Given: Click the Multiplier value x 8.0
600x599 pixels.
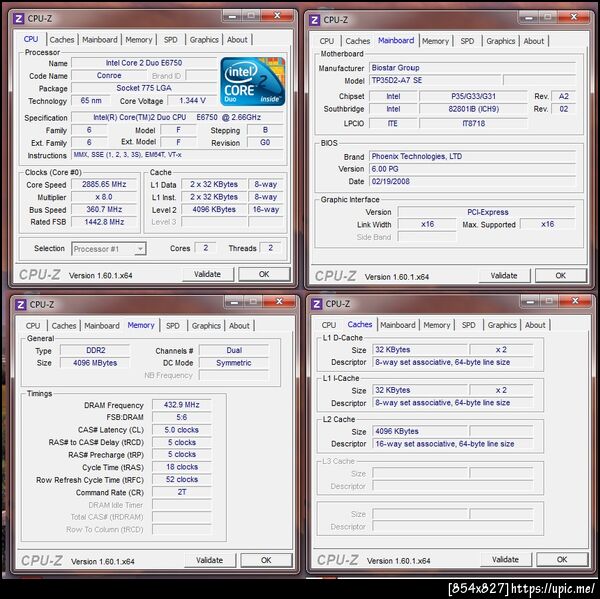Looking at the screenshot, I should [104, 197].
